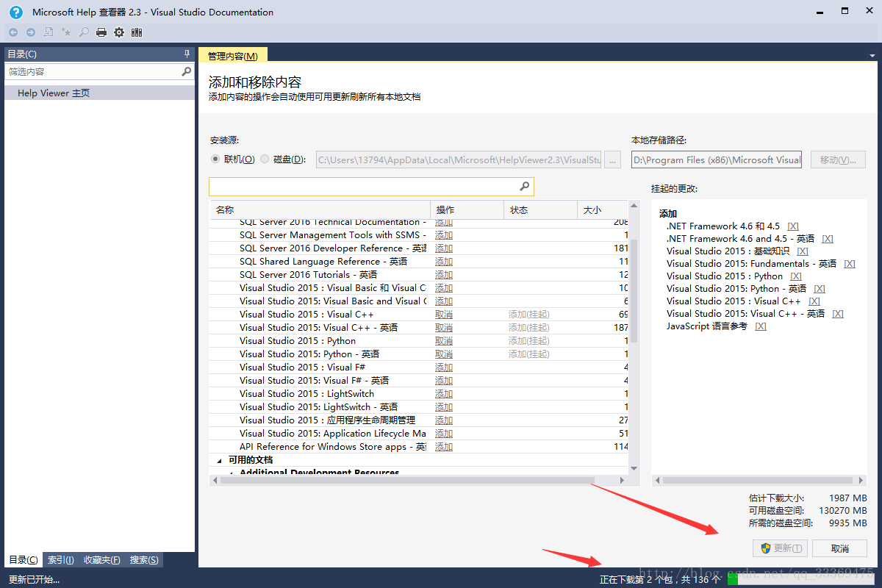Viewport: 882px width, 588px height.
Task: Switch to the 搜索 bottom tab
Action: [x=144, y=560]
